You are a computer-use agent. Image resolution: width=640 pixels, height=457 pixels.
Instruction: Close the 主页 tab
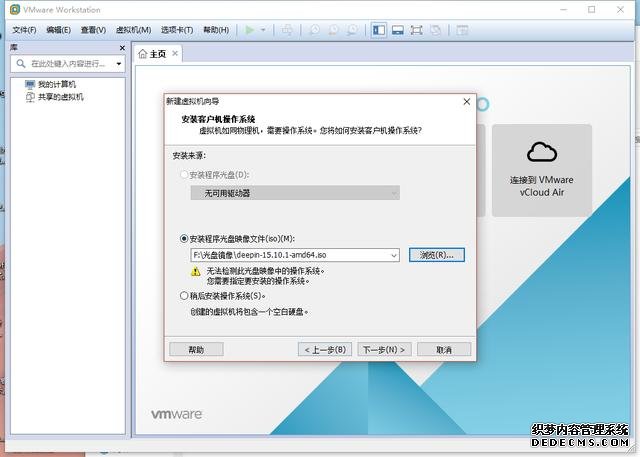coord(175,53)
